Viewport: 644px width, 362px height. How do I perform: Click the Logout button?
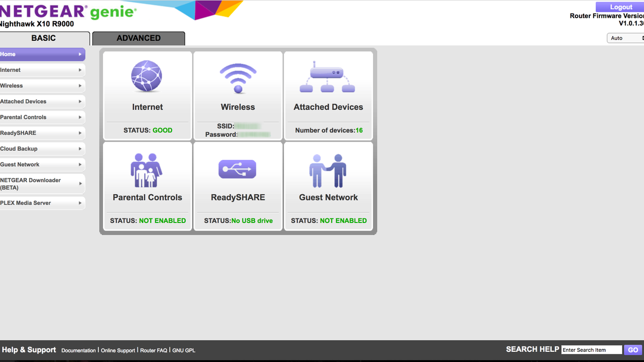tap(620, 7)
